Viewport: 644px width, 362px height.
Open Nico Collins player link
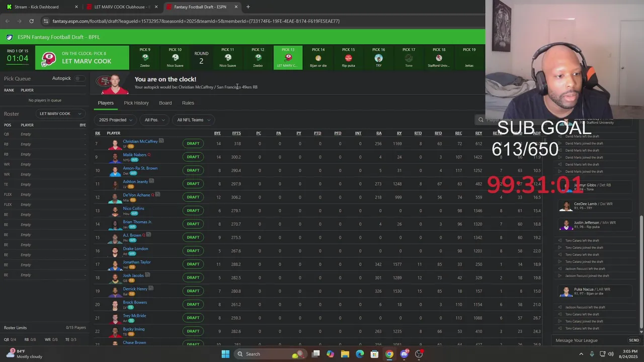pyautogui.click(x=133, y=208)
